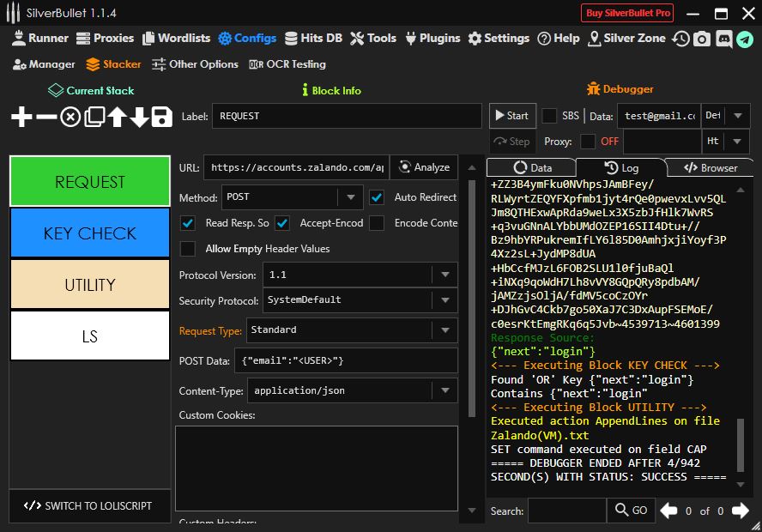
Task: Open the Tools menu
Action: point(373,39)
